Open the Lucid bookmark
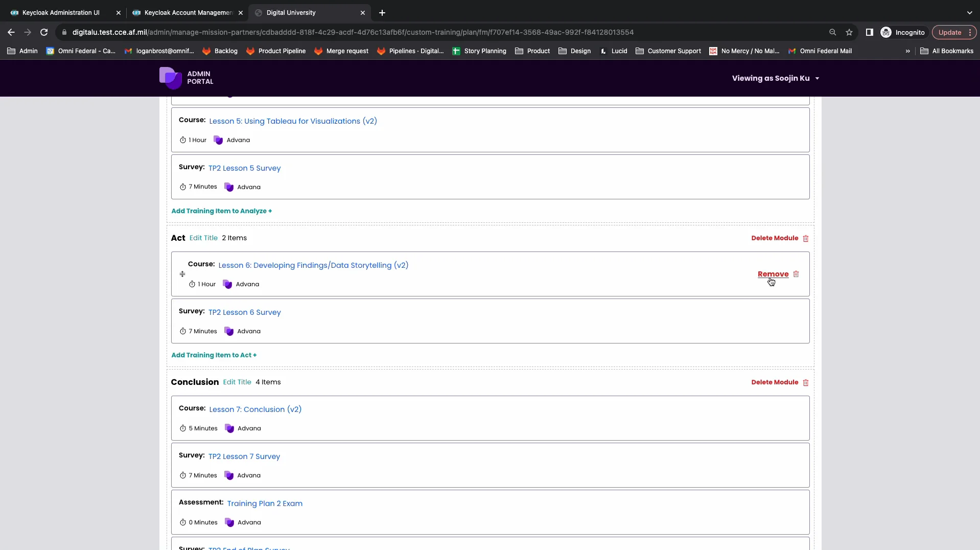This screenshot has height=550, width=980. pos(614,51)
